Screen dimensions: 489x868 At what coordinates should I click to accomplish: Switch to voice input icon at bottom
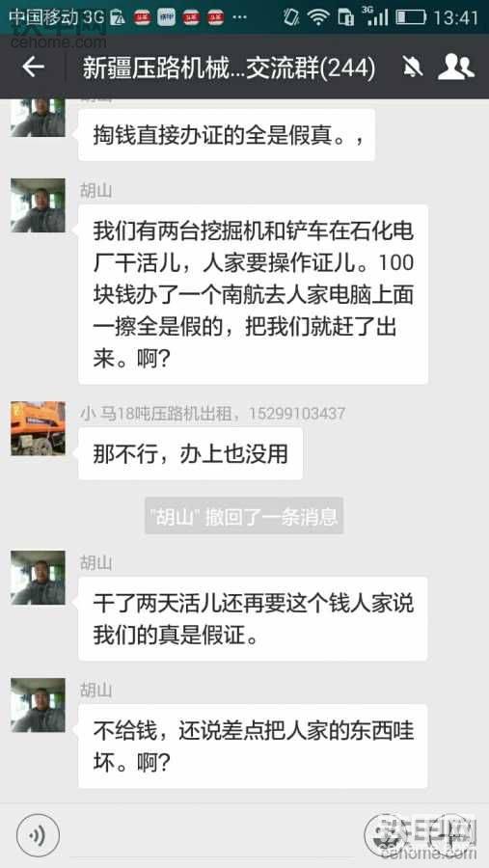pos(38,834)
